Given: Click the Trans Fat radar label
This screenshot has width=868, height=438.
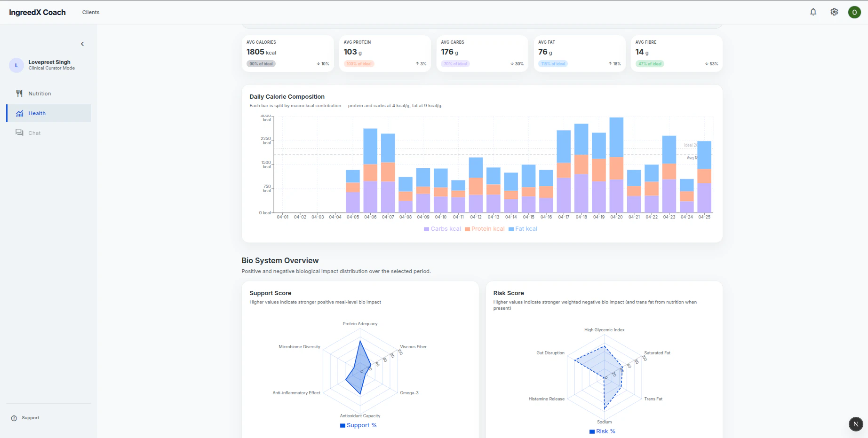Looking at the screenshot, I should click(x=653, y=399).
